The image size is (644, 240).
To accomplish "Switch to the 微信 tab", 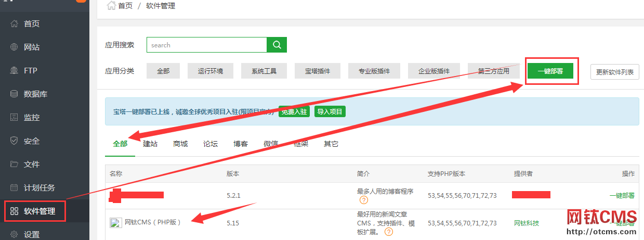I will (271, 144).
